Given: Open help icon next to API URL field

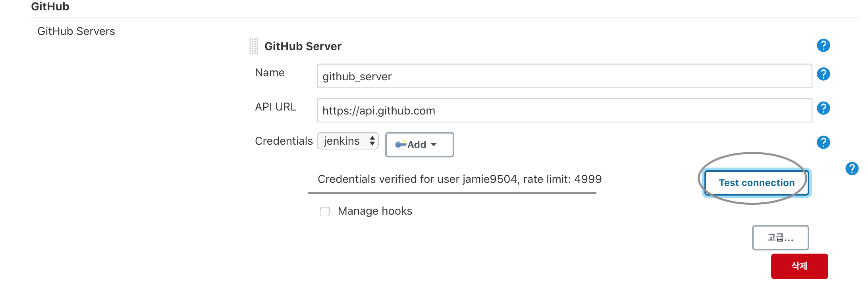Looking at the screenshot, I should 823,108.
